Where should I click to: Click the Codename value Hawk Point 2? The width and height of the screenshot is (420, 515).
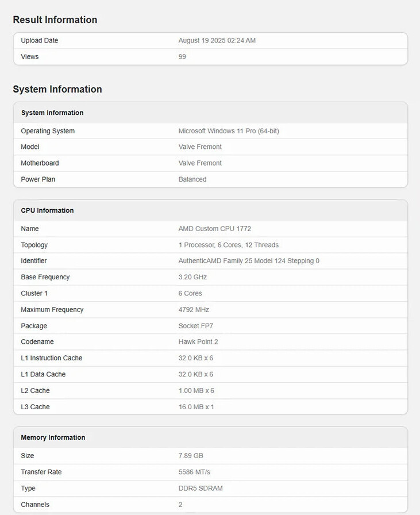coord(198,342)
